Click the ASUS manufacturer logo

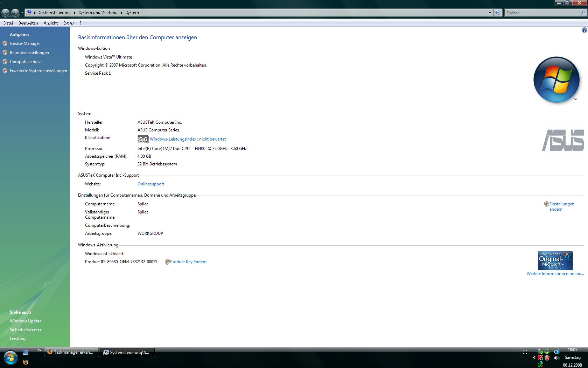tap(563, 140)
